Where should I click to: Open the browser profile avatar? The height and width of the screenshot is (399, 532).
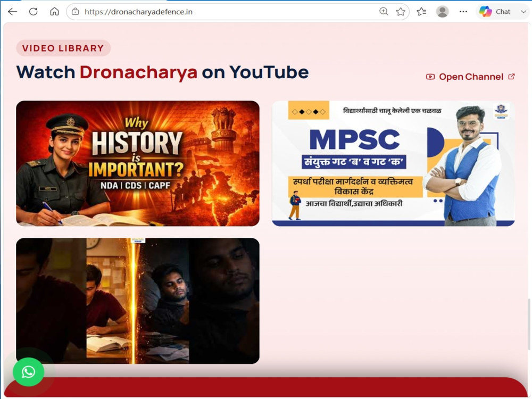tap(443, 12)
